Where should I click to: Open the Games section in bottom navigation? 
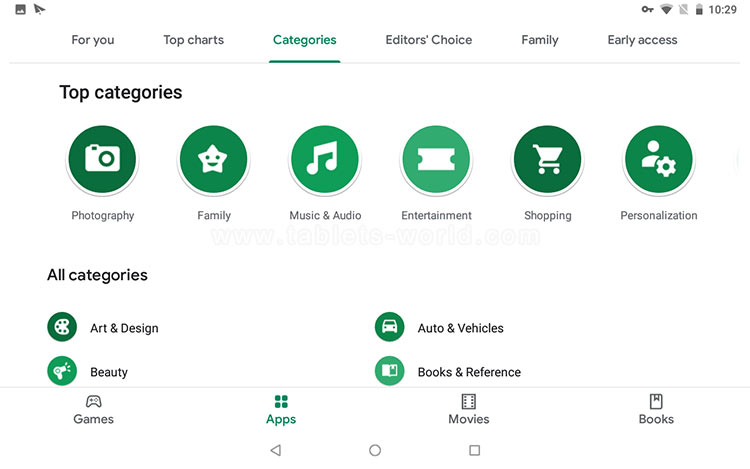point(93,409)
